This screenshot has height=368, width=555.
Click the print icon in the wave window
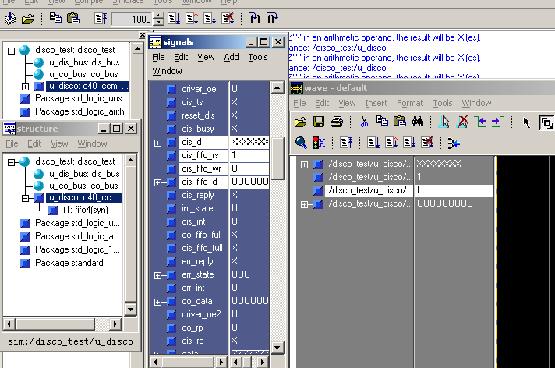coord(337,122)
